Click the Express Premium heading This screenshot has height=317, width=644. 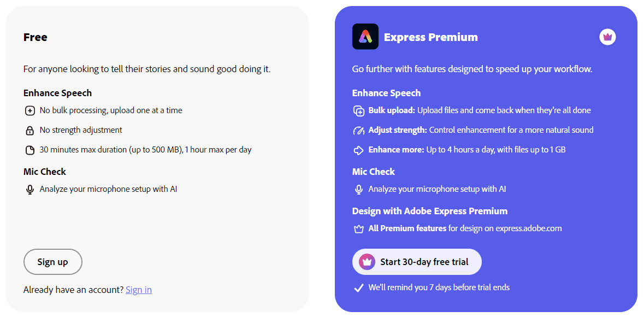pos(431,37)
